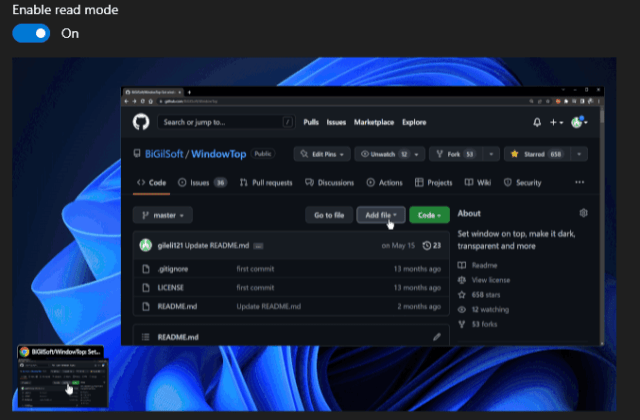Expand the Starred lists arrow
This screenshot has width=640, height=420.
[x=579, y=154]
